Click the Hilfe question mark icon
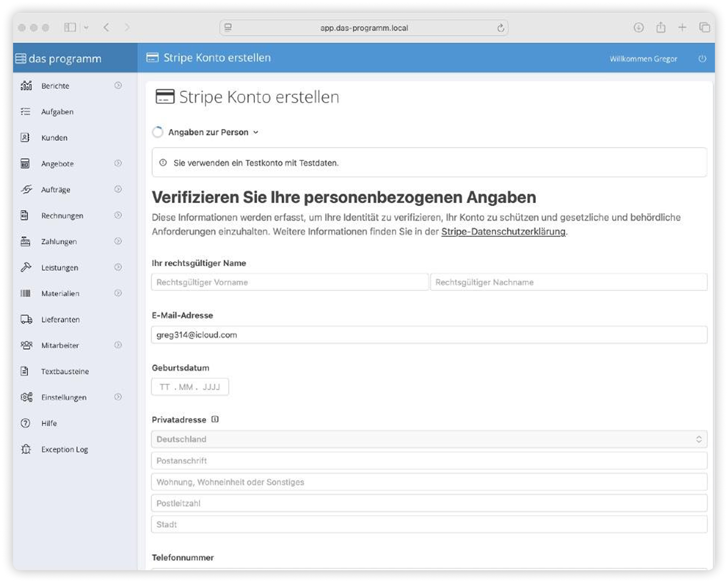This screenshot has height=583, width=728. click(x=26, y=423)
